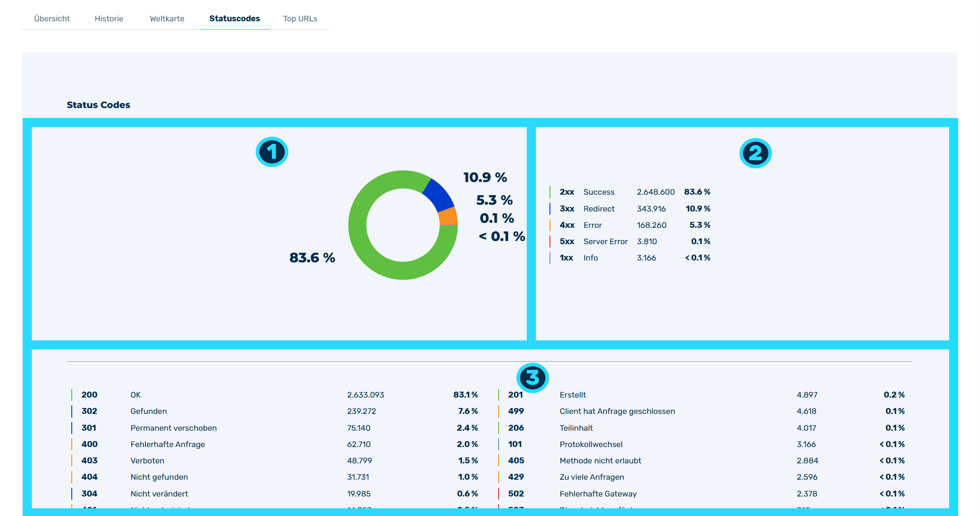Switch to the Historie tab

109,19
